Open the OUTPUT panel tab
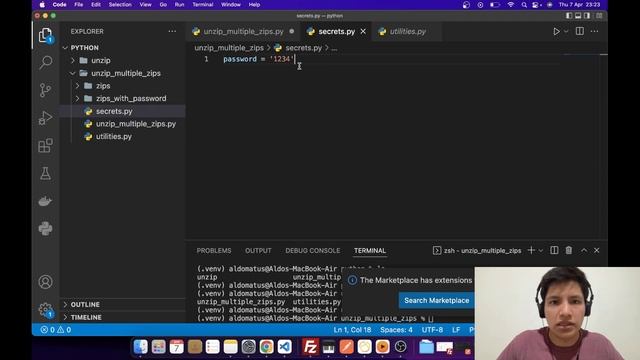This screenshot has height=360, width=640. 258,251
